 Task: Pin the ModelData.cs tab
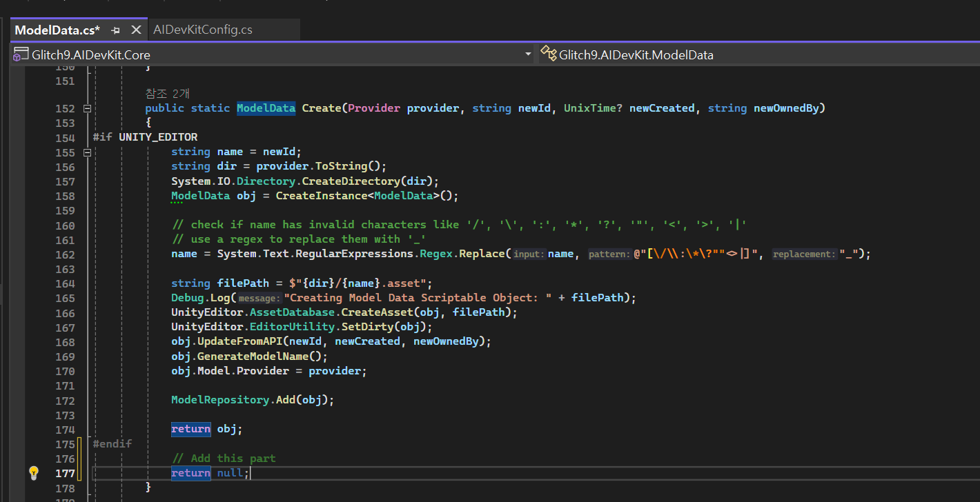pos(116,30)
